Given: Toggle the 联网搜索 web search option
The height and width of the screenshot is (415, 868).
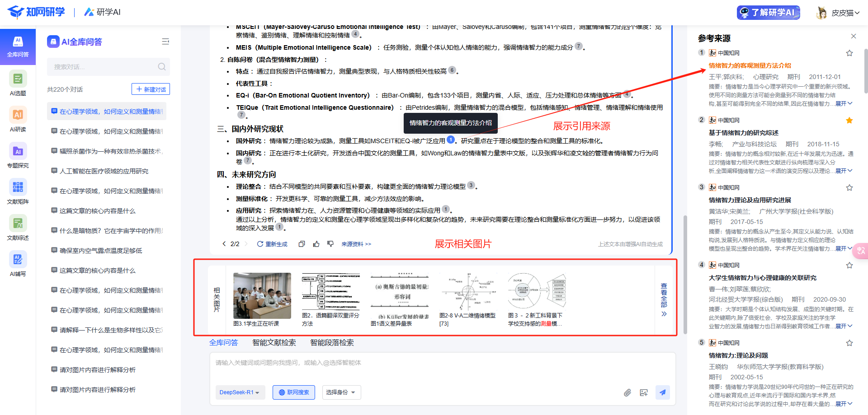Looking at the screenshot, I should tap(294, 392).
